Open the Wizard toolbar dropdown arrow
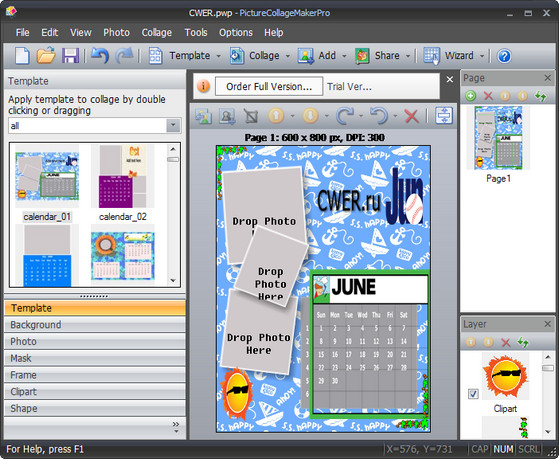559x459 pixels. tap(482, 56)
